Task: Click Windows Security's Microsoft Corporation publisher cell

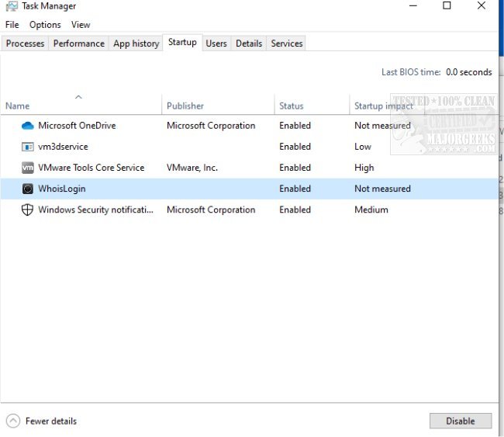Action: (x=211, y=210)
